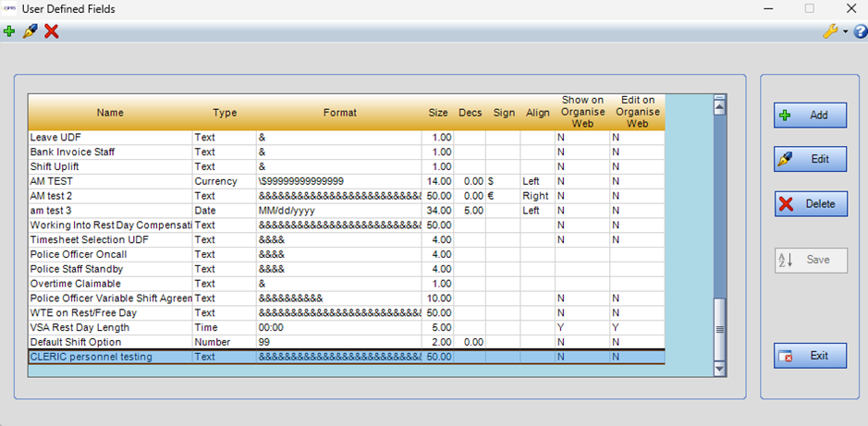Click the pencil edit icon in toolbar
Viewport: 868px width, 426px height.
click(x=30, y=31)
